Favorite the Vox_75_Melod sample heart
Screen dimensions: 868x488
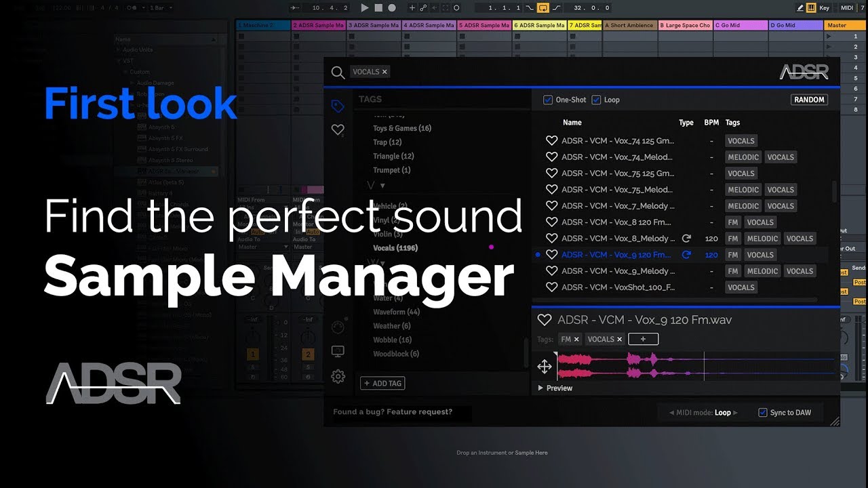pos(551,190)
